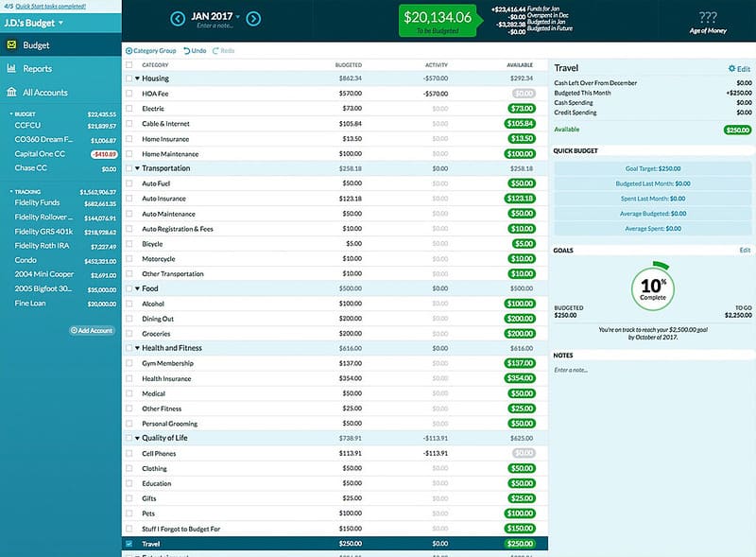Edit the Travel goal via Goals Edit
This screenshot has height=557, width=756.
[x=745, y=250]
